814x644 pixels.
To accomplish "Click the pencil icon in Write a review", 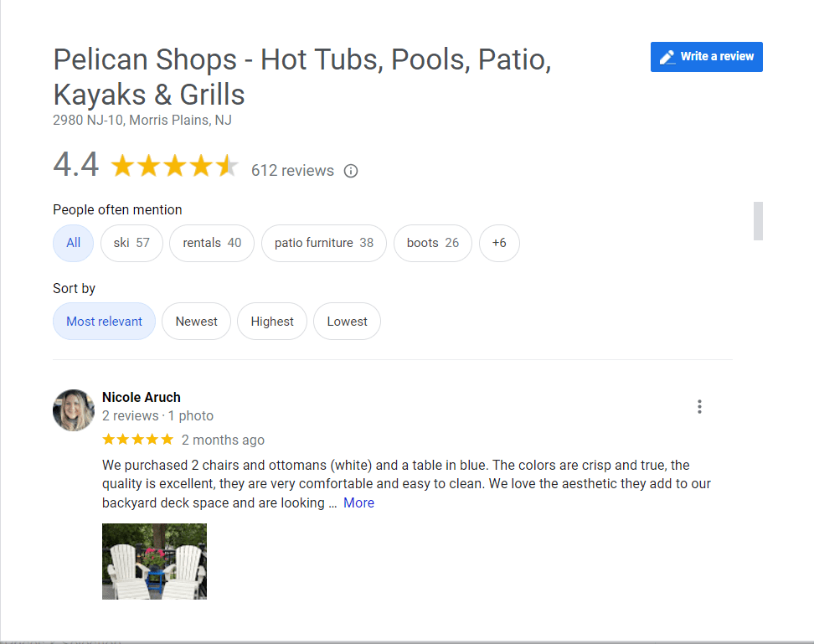I will [x=667, y=57].
